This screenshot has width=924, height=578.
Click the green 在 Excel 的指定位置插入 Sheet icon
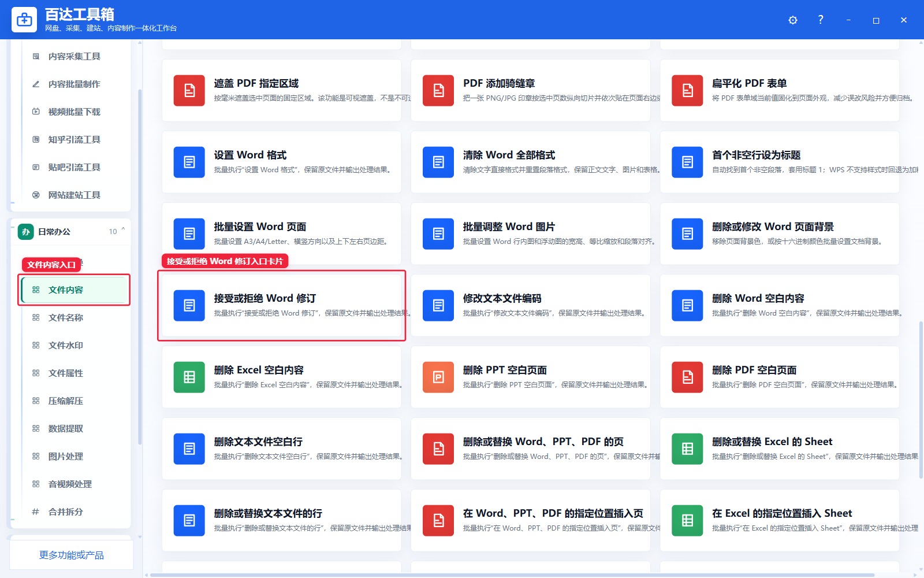click(x=687, y=520)
